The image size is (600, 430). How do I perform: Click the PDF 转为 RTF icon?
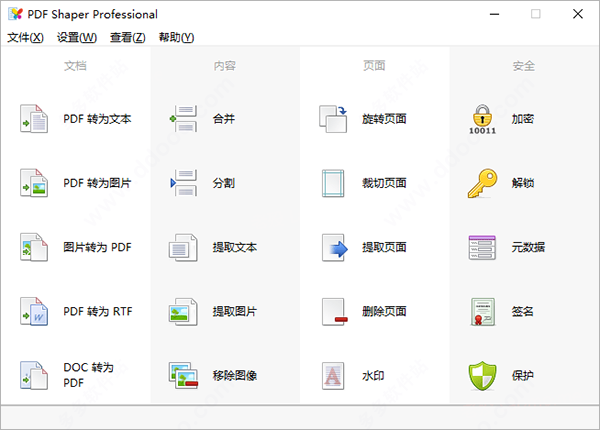34,311
